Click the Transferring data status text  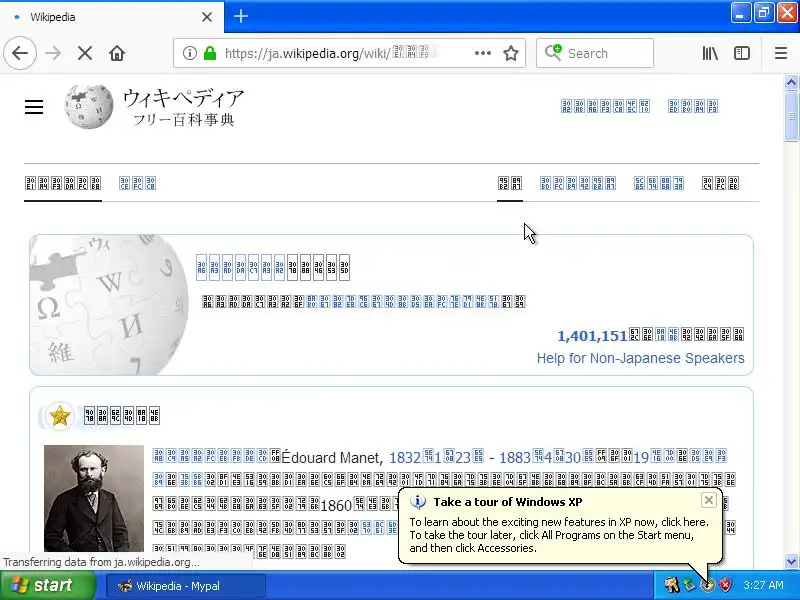[x=101, y=562]
